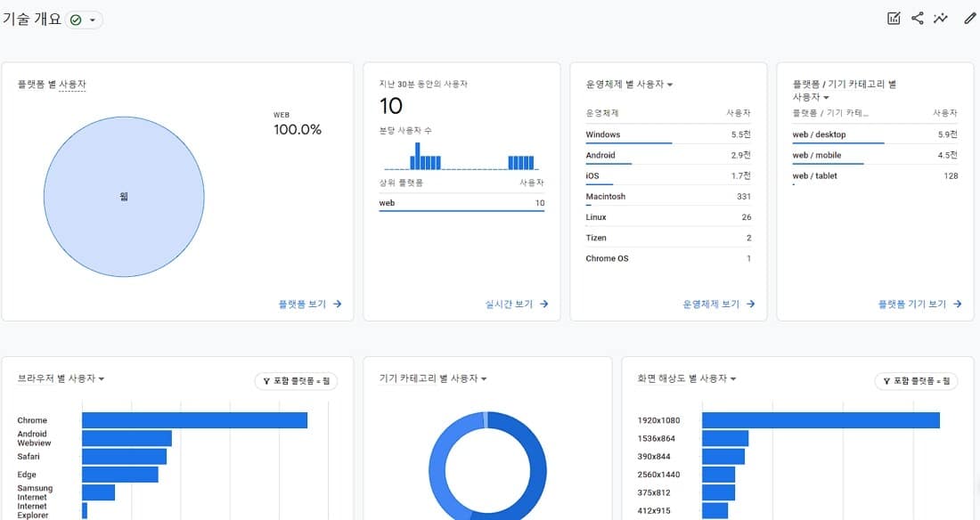Click the 1920x1080 resolution bar
This screenshot has width=980, height=520.
coord(821,420)
